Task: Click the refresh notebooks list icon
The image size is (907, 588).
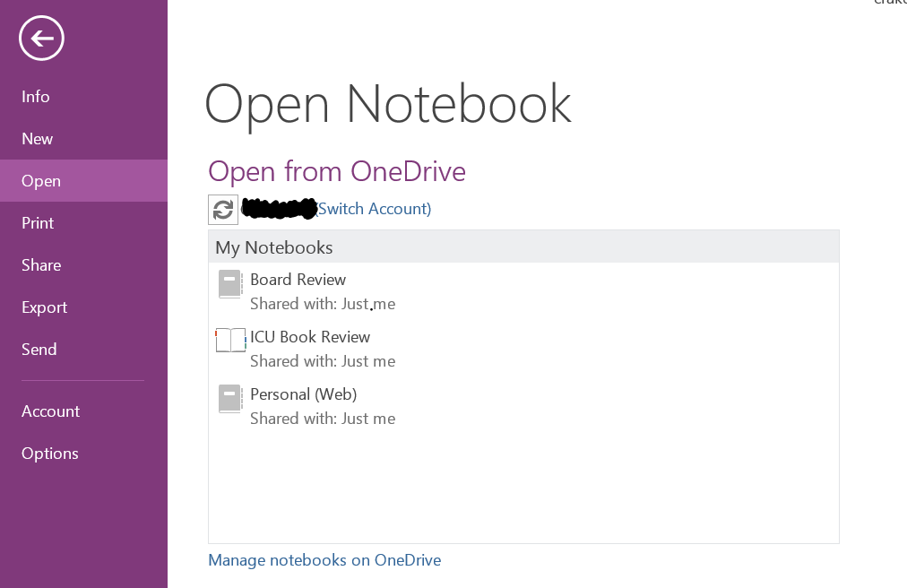Action: 223,210
